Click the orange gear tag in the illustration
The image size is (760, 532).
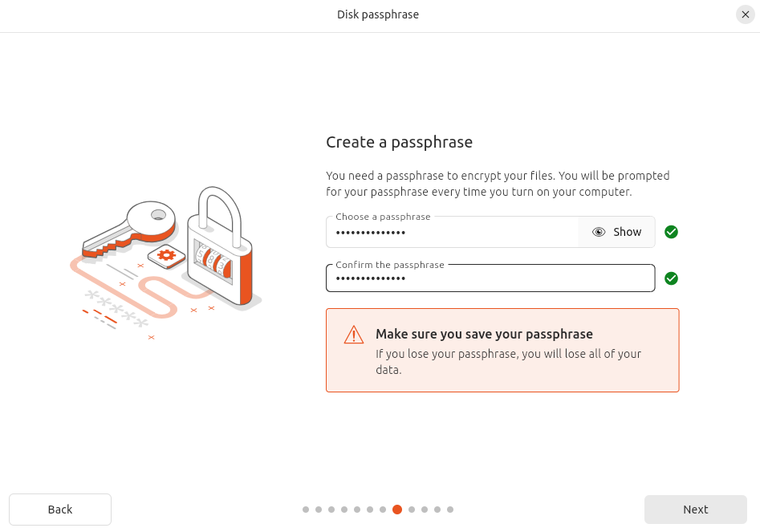[x=167, y=255]
